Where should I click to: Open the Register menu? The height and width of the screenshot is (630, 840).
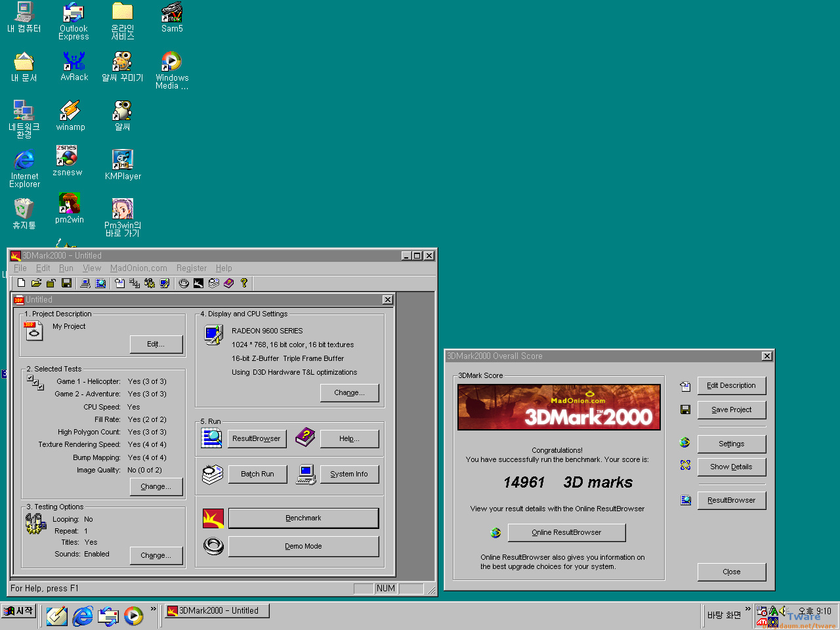[x=192, y=268]
